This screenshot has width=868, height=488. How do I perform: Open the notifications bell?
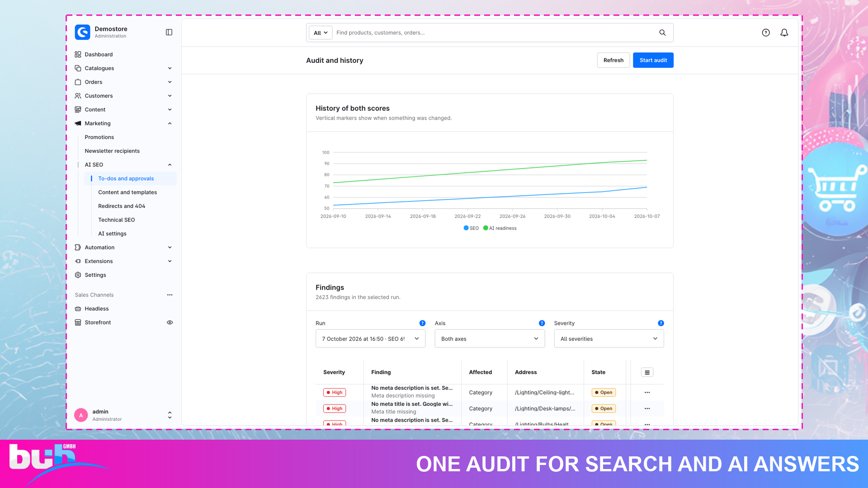pos(784,33)
